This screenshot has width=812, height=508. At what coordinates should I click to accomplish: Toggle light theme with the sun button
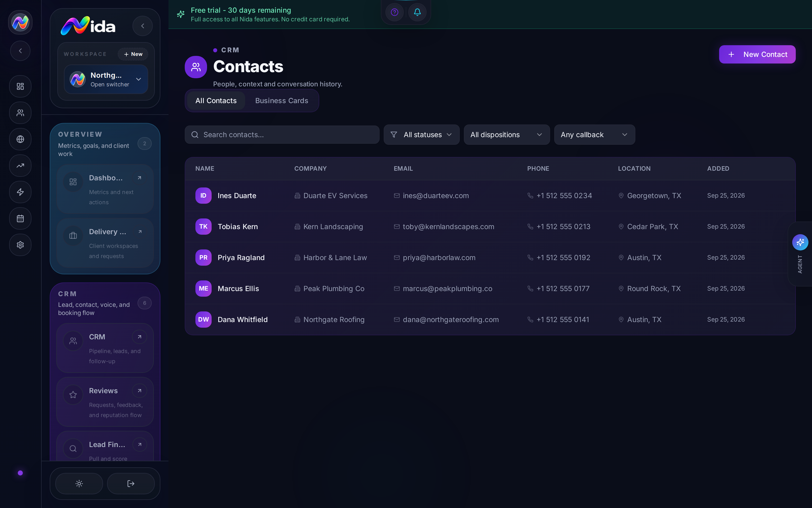click(79, 483)
